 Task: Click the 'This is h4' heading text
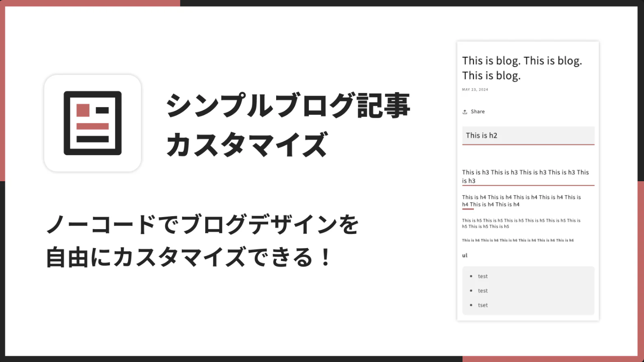point(522,201)
